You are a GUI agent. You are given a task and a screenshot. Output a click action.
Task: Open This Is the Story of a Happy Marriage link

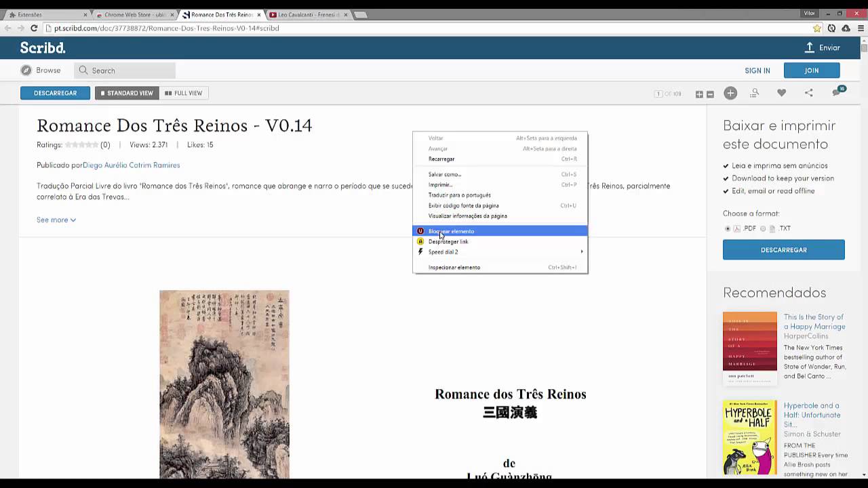pyautogui.click(x=814, y=321)
